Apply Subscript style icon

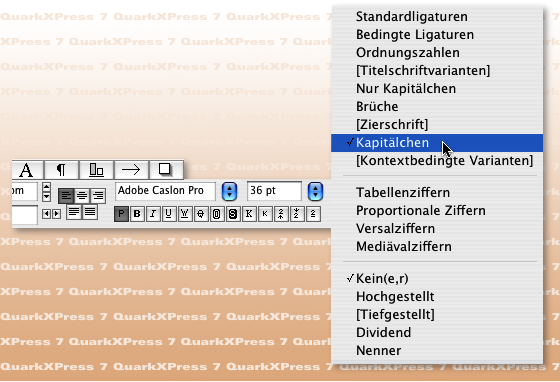pyautogui.click(x=297, y=214)
